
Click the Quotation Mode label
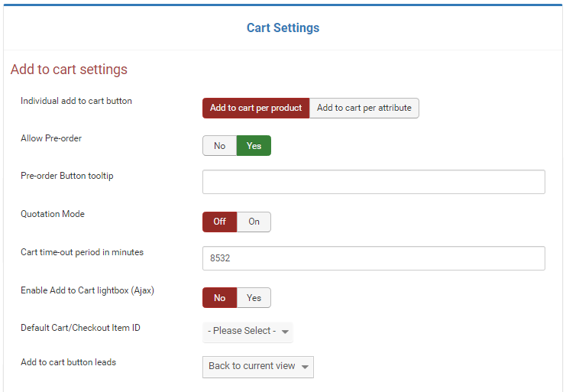[53, 214]
